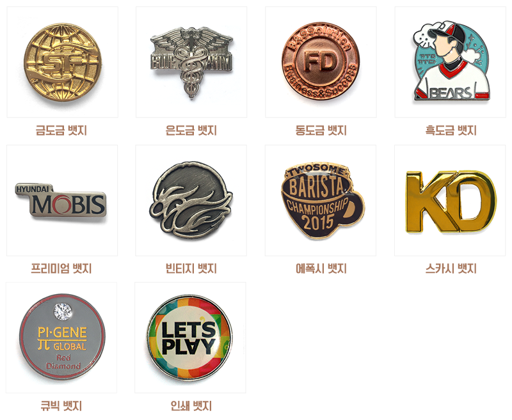
Task: Open the 인쇄 뱃지 caption link
Action: 191,407
